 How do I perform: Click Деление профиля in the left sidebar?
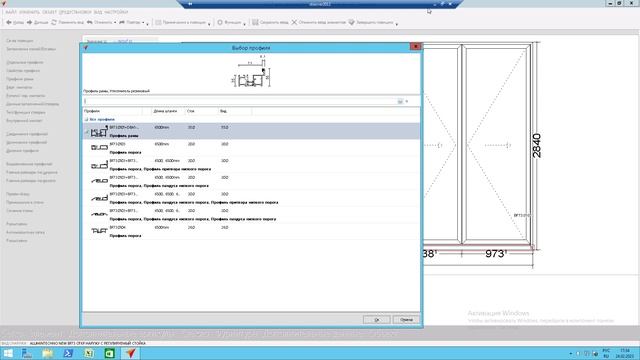click(22, 151)
